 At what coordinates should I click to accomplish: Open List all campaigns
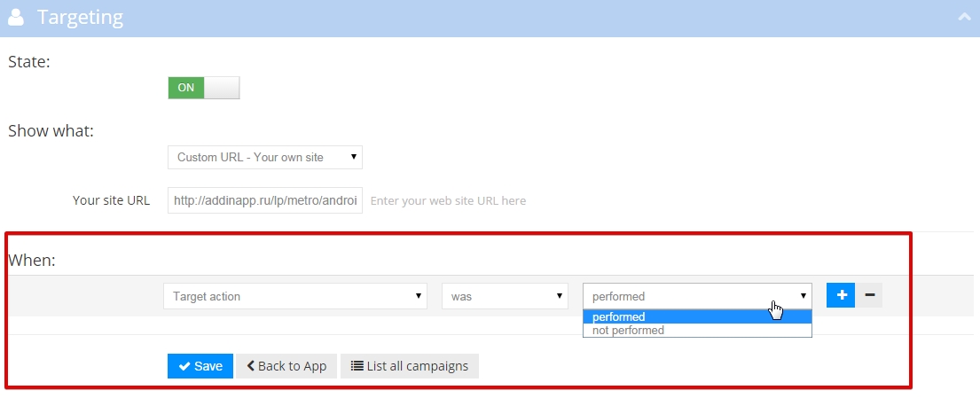coord(409,366)
